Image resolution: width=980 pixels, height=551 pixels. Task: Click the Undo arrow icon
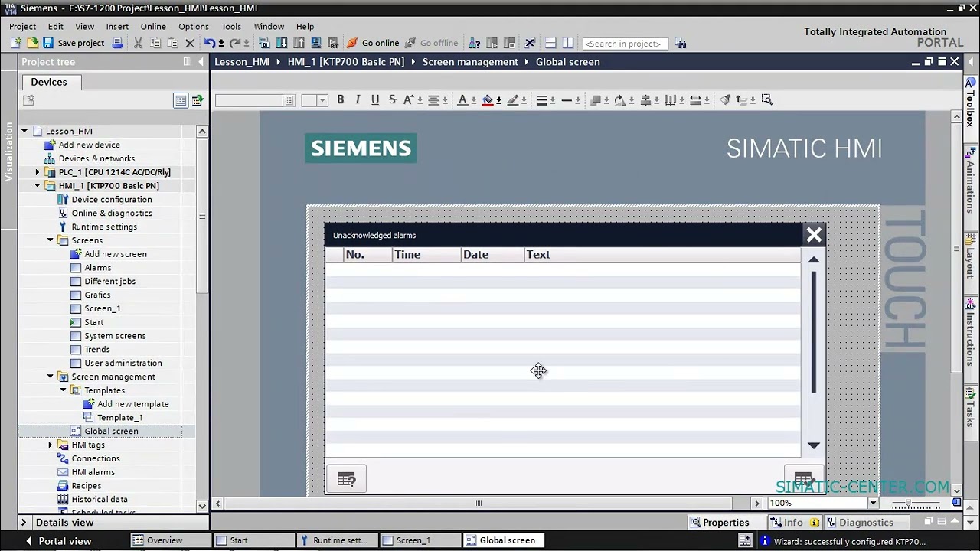209,44
